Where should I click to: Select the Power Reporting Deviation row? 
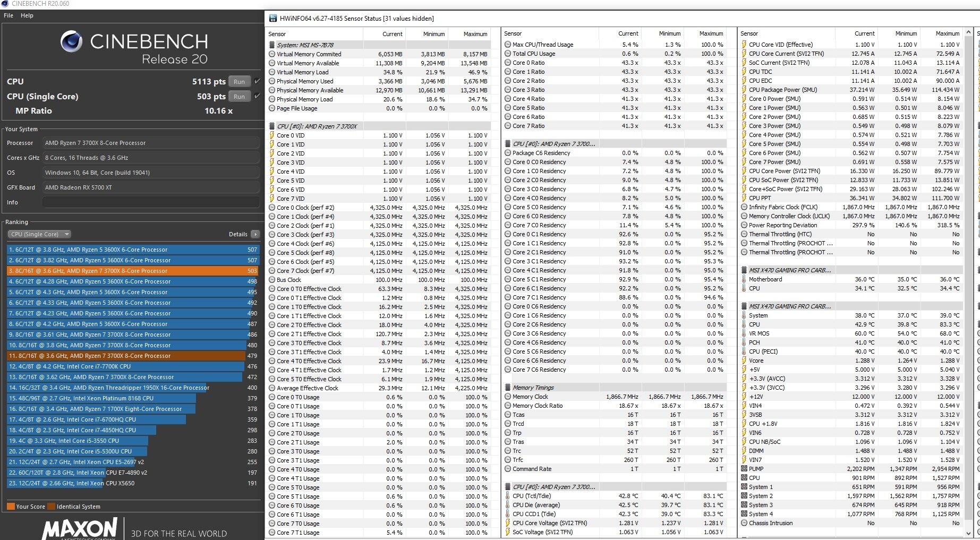[850, 225]
